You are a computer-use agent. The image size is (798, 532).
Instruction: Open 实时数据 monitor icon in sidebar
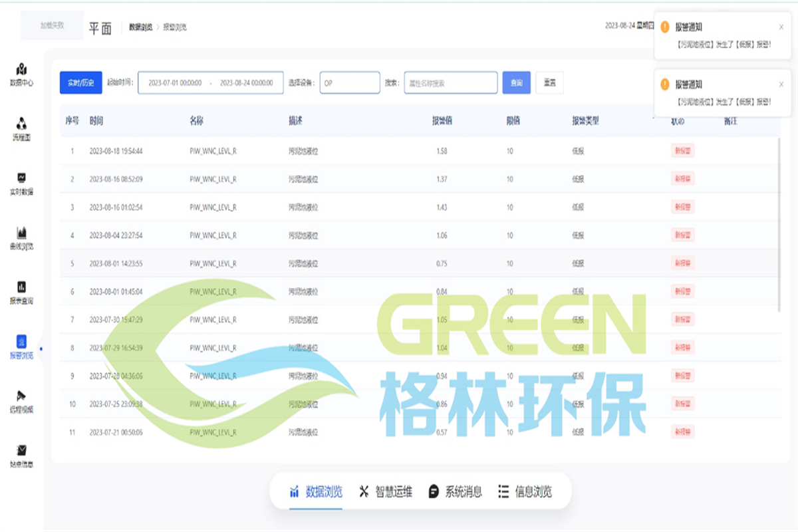point(21,178)
